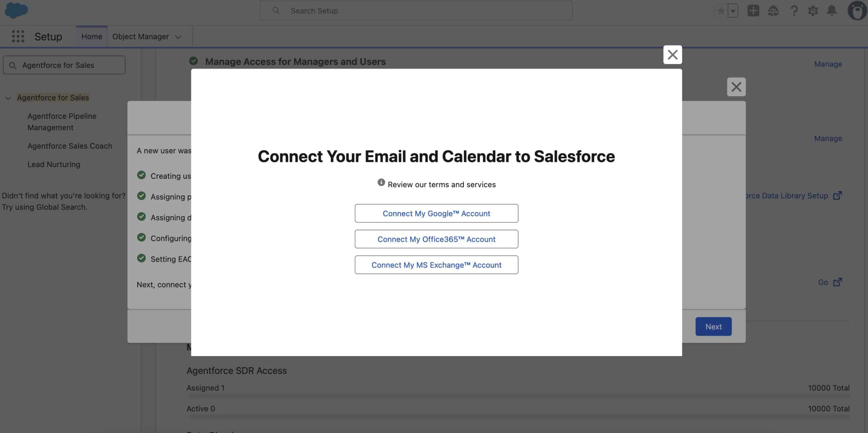This screenshot has height=433, width=868.
Task: Click Connect My Google Account button
Action: pyautogui.click(x=436, y=213)
